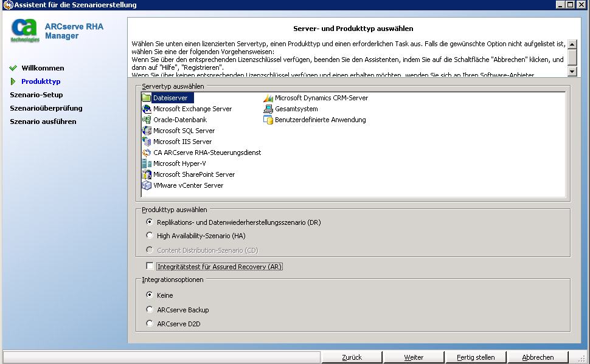Image resolution: width=590 pixels, height=364 pixels.
Task: Click the Benutzerdefinierte Anwendung icon
Action: tap(268, 120)
